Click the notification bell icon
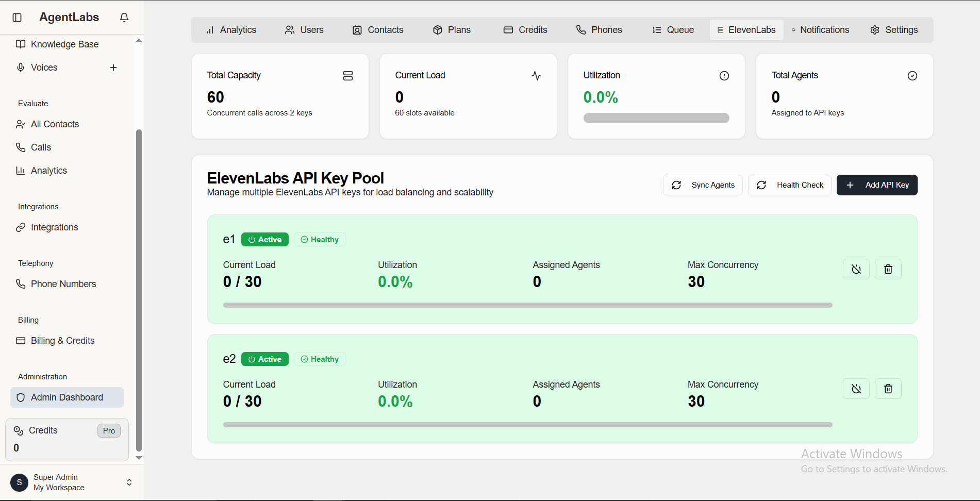This screenshot has width=980, height=501. (124, 17)
